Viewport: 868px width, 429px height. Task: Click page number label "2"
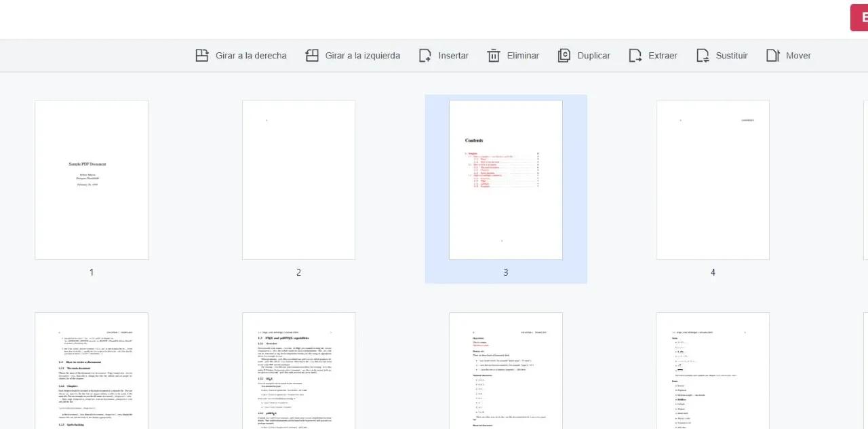(298, 272)
